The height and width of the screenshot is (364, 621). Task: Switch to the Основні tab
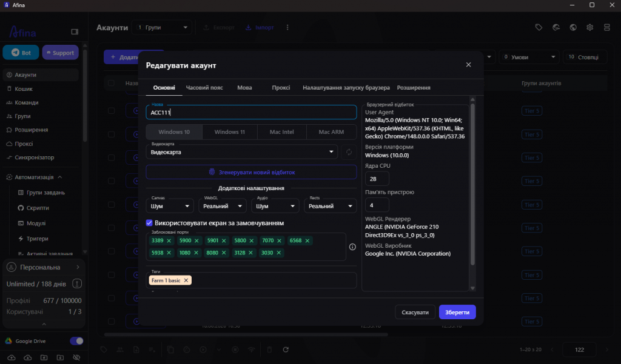click(x=164, y=87)
